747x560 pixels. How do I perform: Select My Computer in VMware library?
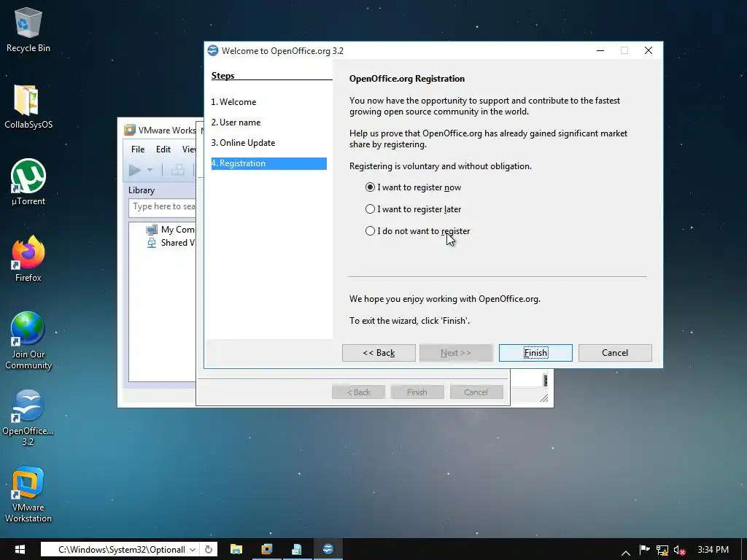click(171, 230)
